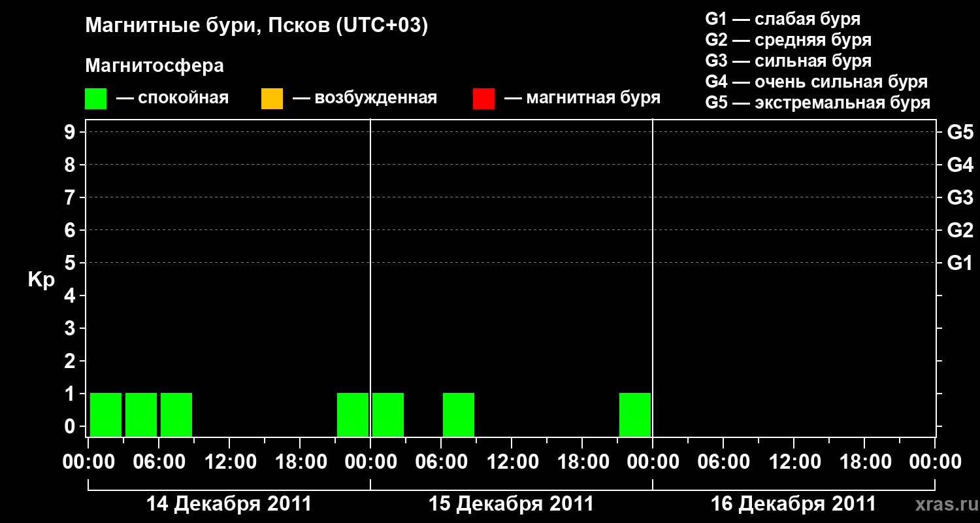Click the 03:00–06:00 green bar on 14 December
980x523 pixels.
click(x=141, y=414)
